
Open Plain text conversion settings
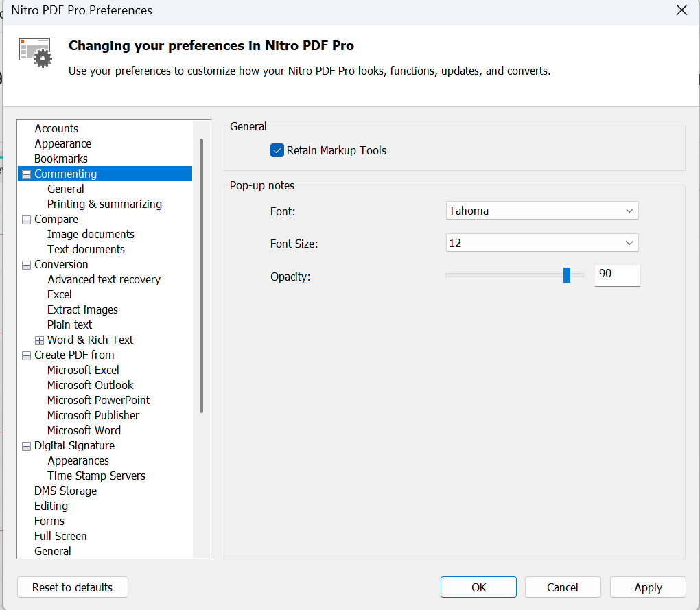pyautogui.click(x=69, y=325)
